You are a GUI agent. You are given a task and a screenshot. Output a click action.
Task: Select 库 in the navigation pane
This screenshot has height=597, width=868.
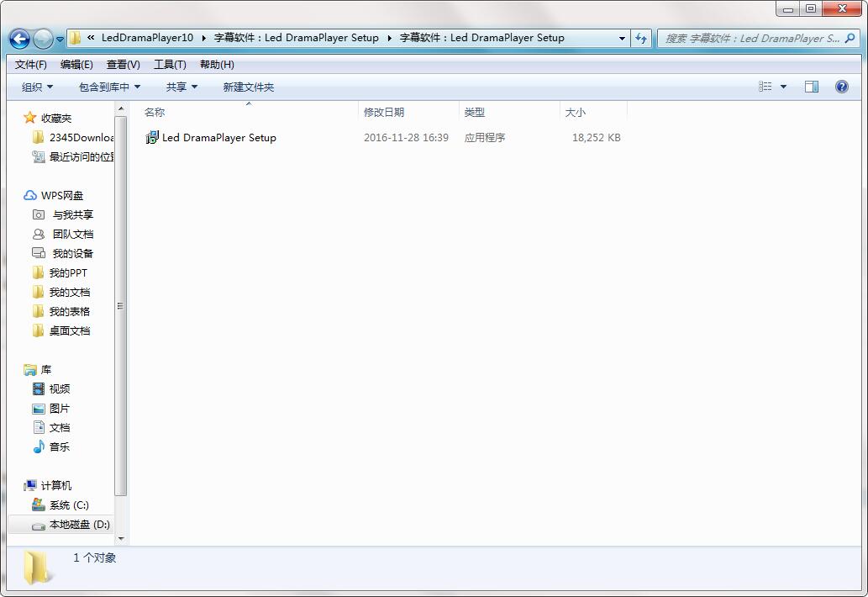[46, 369]
